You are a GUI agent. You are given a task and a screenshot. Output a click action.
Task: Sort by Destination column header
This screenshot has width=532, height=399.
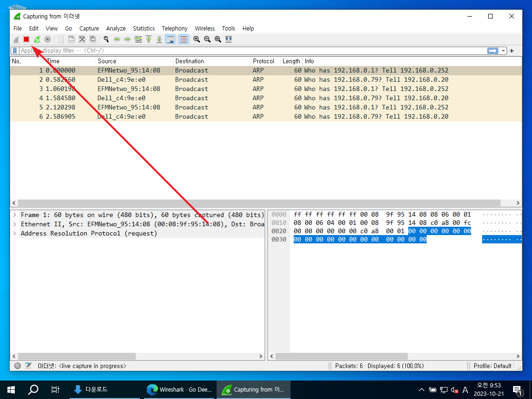tap(212, 61)
